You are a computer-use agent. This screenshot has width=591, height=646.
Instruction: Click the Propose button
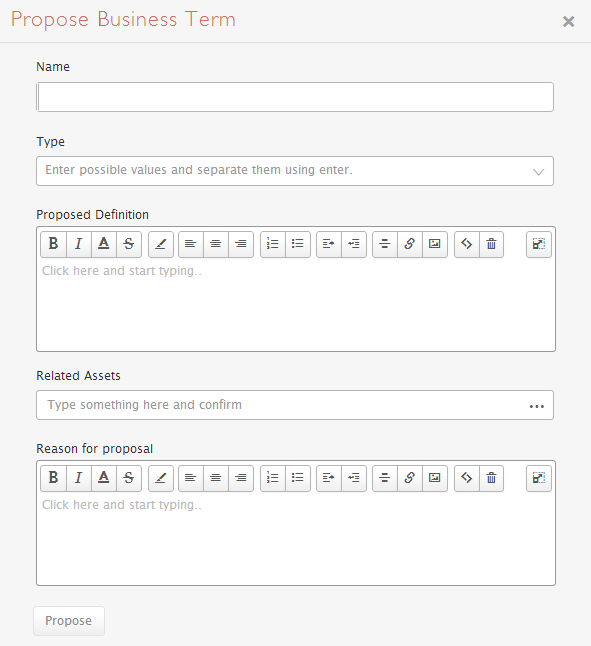[69, 620]
